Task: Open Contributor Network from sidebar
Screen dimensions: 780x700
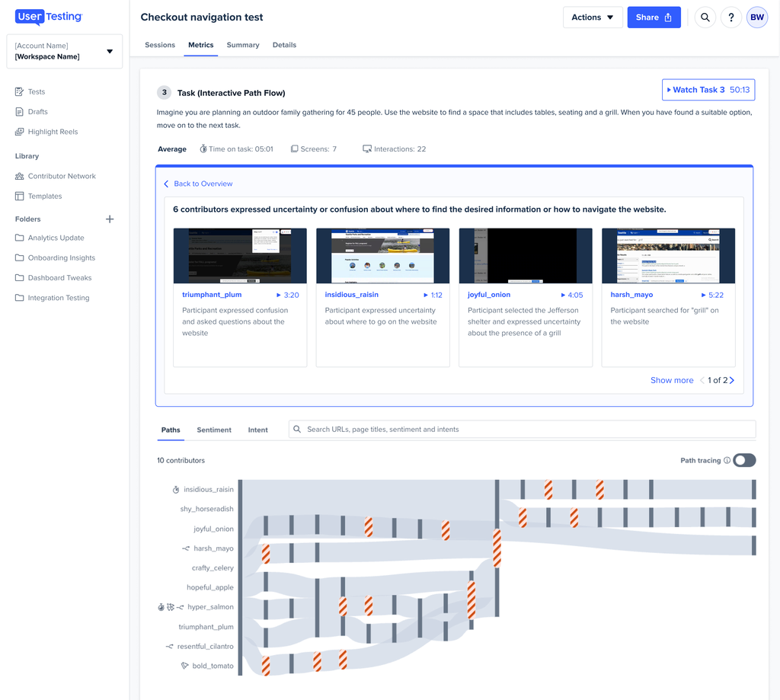Action: [62, 176]
